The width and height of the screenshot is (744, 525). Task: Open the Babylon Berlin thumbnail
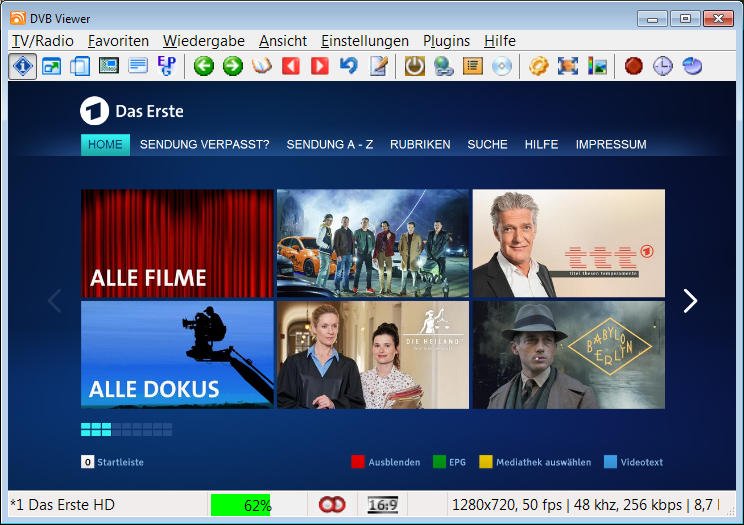point(569,355)
